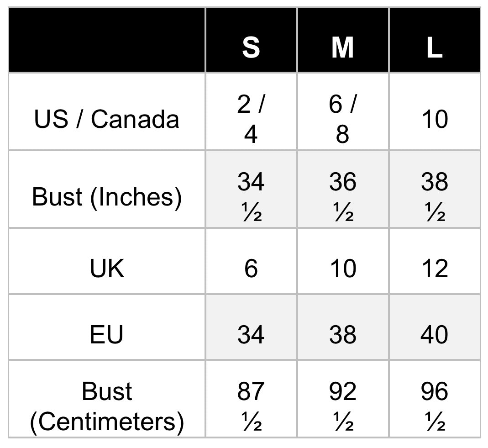Select the US size 2 / 4 cell
This screenshot has height=448, width=488.
pos(251,119)
